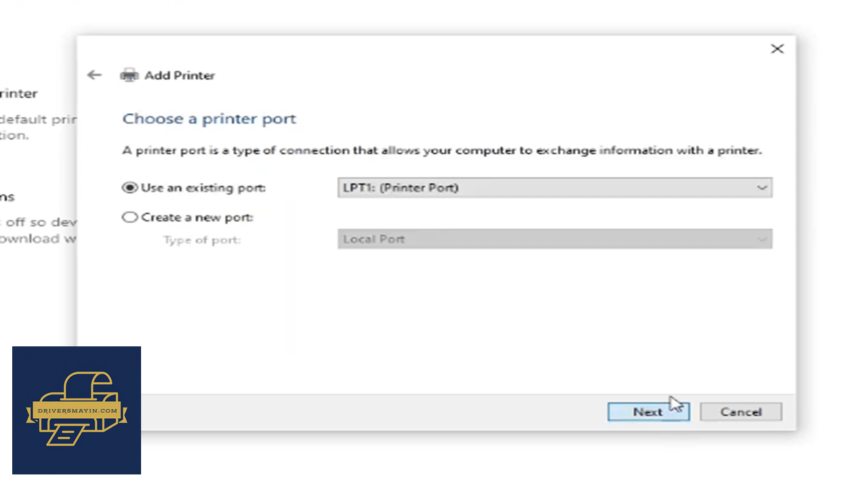The width and height of the screenshot is (868, 488).
Task: Click the Add Printer title text
Action: tap(180, 75)
